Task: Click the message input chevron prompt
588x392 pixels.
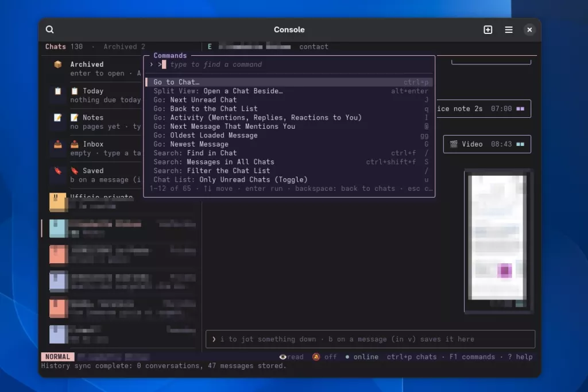Action: [x=214, y=339]
